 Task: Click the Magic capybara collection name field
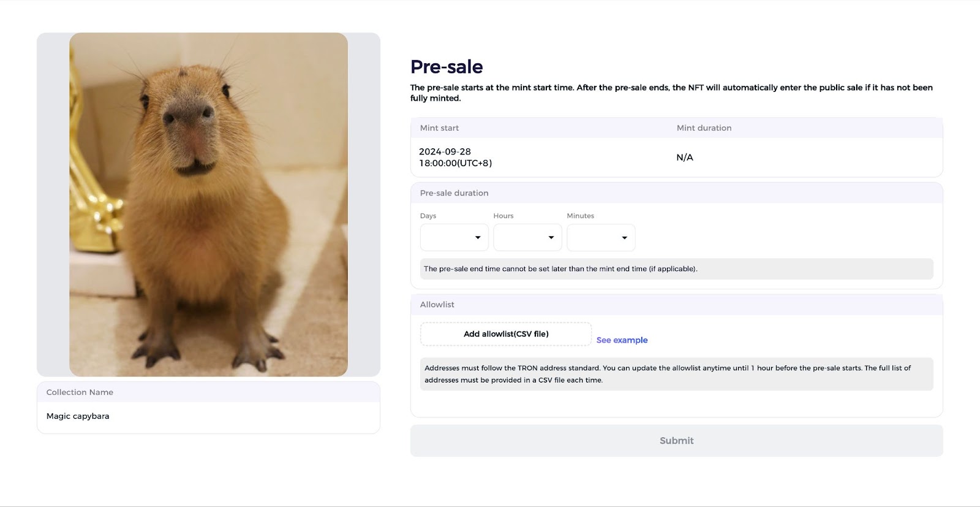208,416
